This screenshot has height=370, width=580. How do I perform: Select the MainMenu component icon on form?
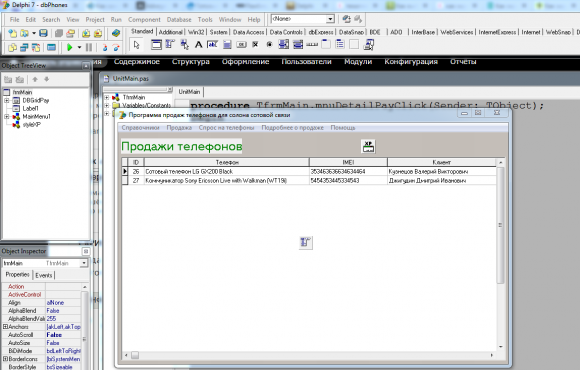coord(306,242)
